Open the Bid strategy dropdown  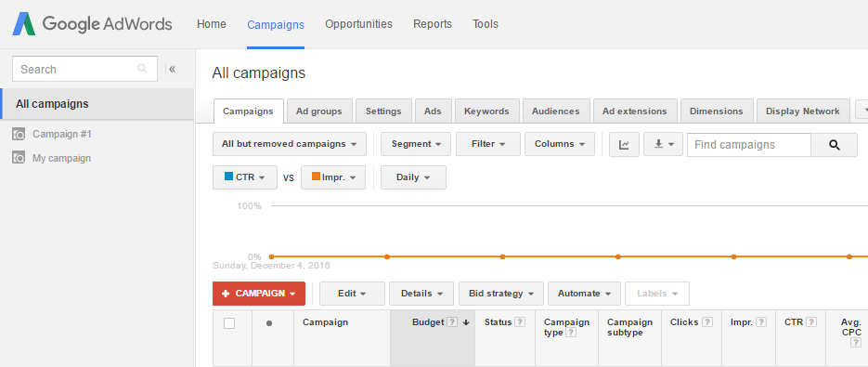point(501,294)
